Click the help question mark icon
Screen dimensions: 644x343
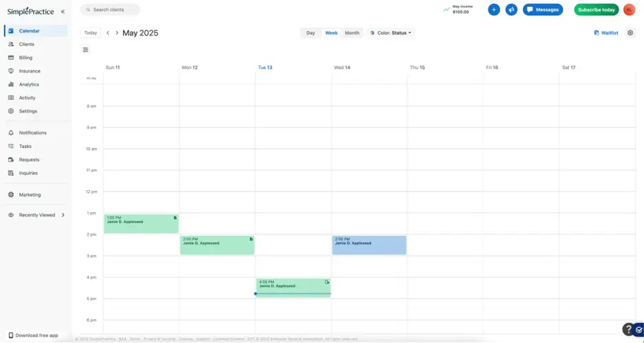pos(628,329)
